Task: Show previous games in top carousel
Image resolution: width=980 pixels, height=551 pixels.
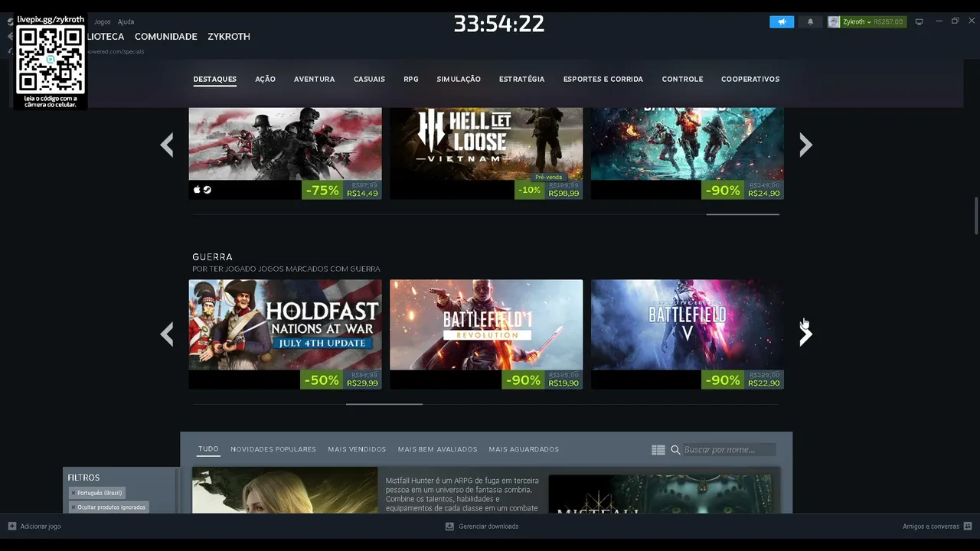Action: click(x=167, y=145)
